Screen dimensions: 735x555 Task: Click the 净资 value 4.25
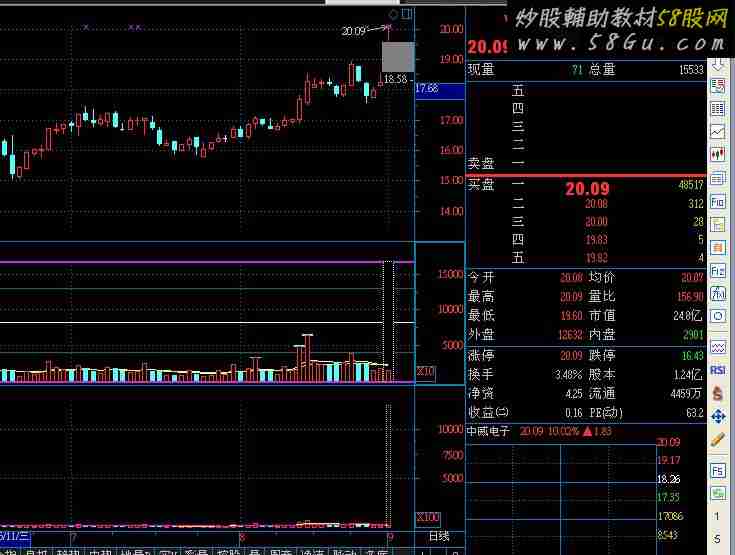(574, 394)
